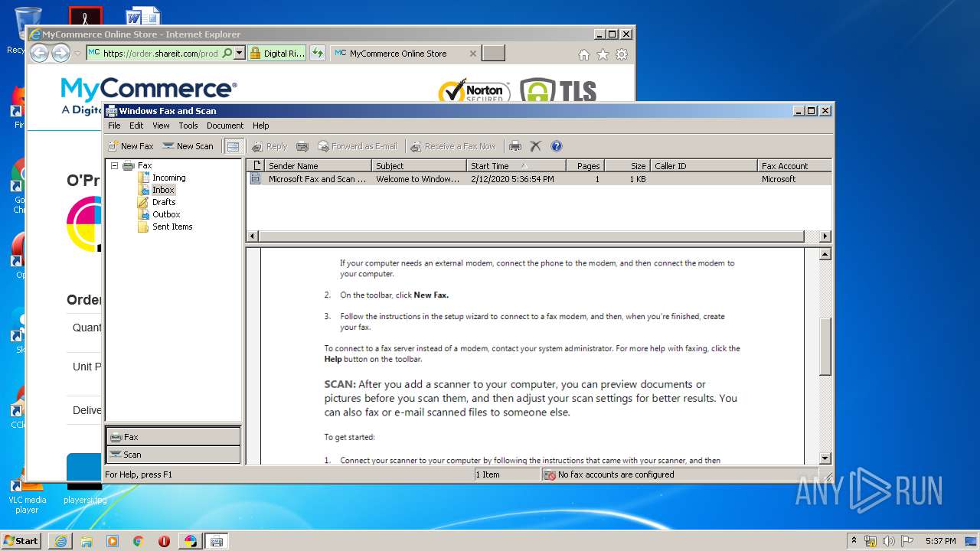This screenshot has height=551, width=980.
Task: Toggle the preview pane toolbar icon
Action: tap(234, 146)
